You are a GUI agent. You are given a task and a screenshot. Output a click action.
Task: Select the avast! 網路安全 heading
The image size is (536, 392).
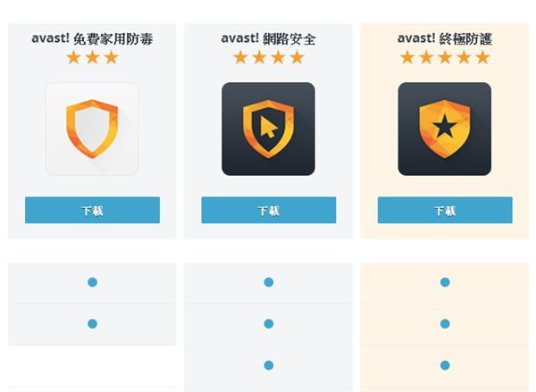[x=268, y=39]
